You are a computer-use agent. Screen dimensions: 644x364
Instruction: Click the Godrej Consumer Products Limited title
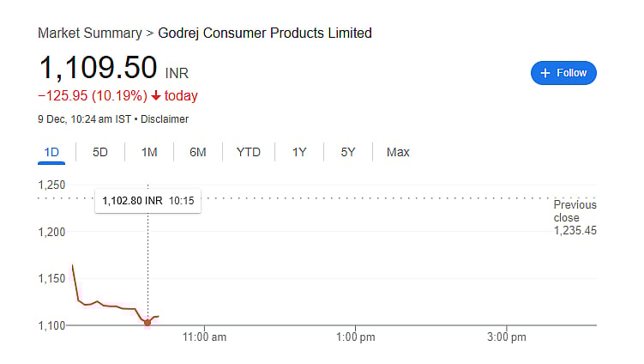pos(265,33)
